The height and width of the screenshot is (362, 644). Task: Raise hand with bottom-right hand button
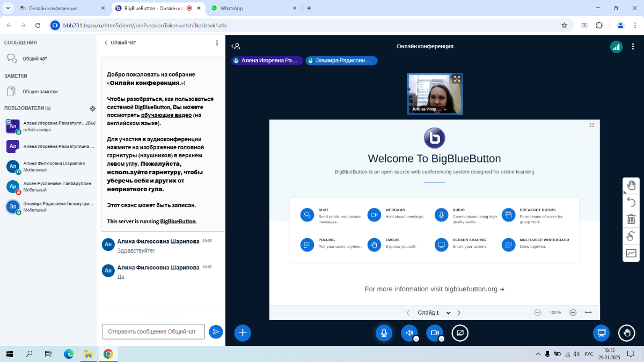tap(626, 333)
